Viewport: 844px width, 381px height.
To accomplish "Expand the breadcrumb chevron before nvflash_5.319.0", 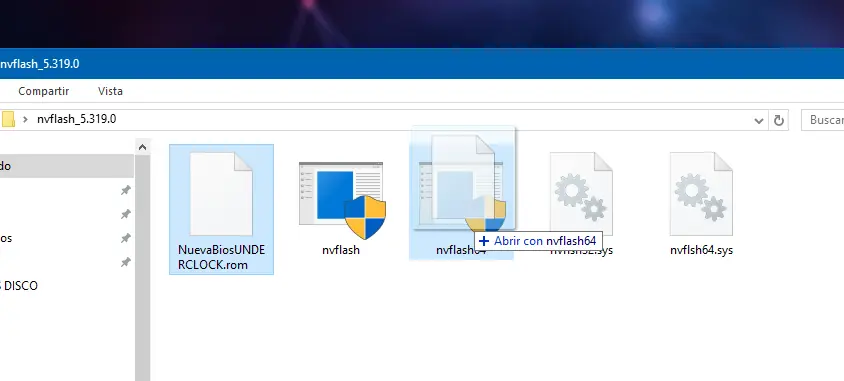I will [25, 119].
